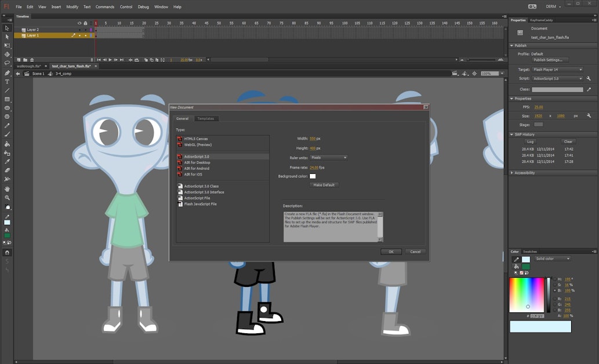Choose the Paint Bucket tool
This screenshot has height=364, width=599.
coord(7,144)
